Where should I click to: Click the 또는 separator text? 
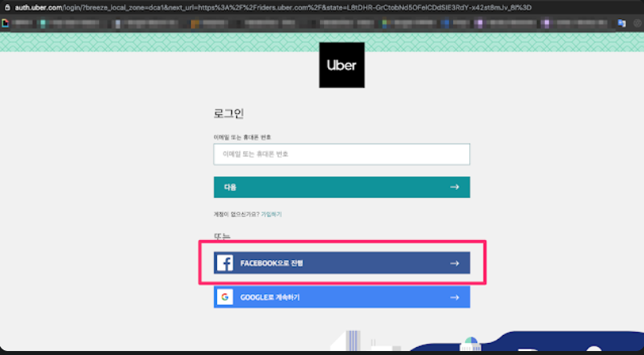pos(222,236)
